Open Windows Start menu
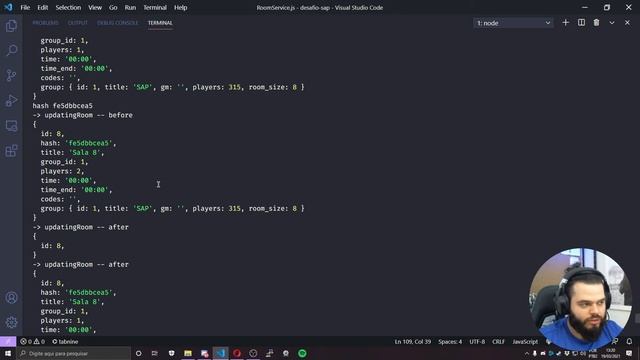Screen dimensions: 640x360 click(8, 353)
